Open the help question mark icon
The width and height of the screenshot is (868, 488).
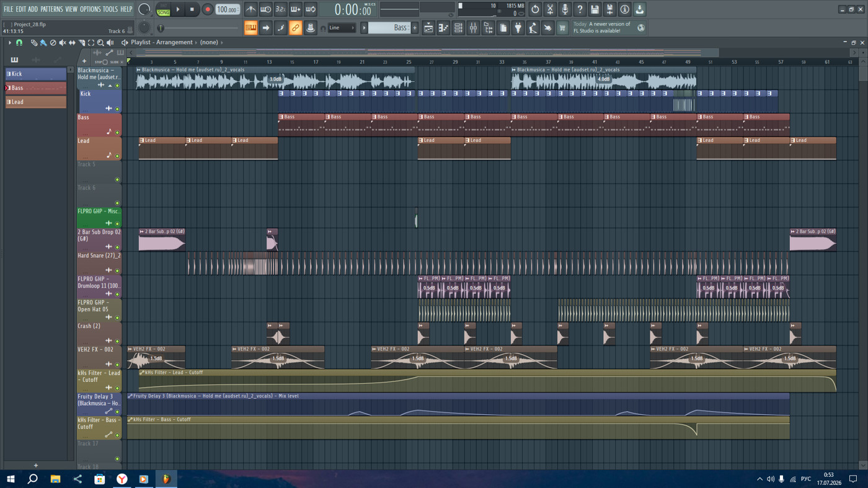coord(580,9)
